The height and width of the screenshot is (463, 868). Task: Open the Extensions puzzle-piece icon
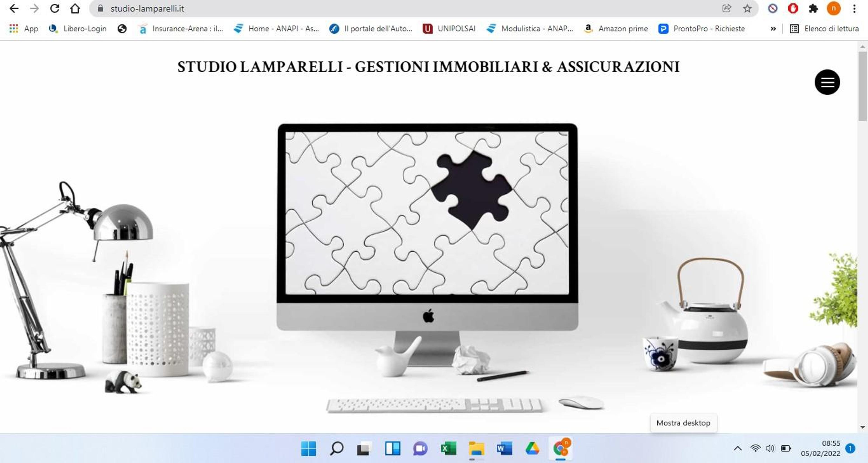(x=814, y=8)
